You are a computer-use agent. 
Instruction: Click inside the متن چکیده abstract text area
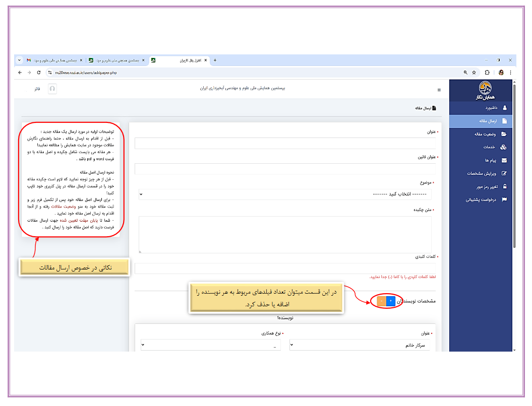(285, 234)
